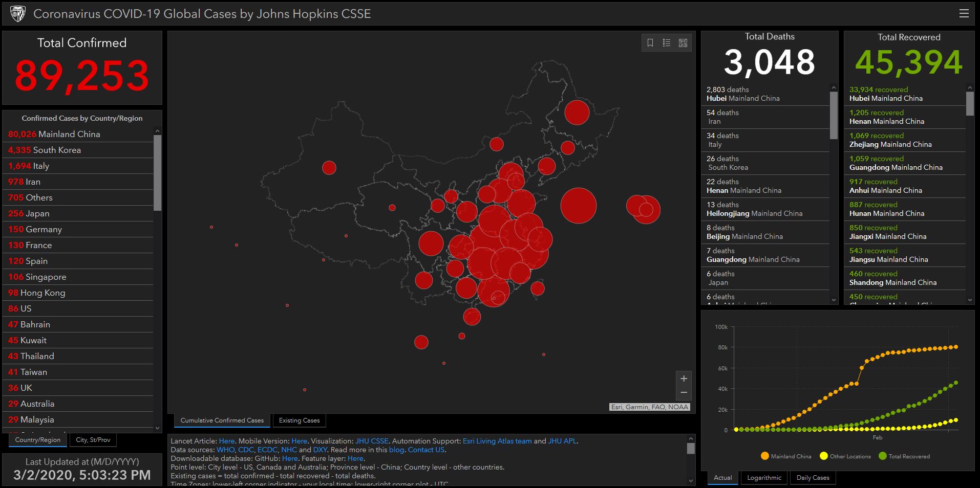Screen dimensions: 980x488
Task: Click the Johns Hopkins shield logo
Action: pyautogui.click(x=18, y=14)
